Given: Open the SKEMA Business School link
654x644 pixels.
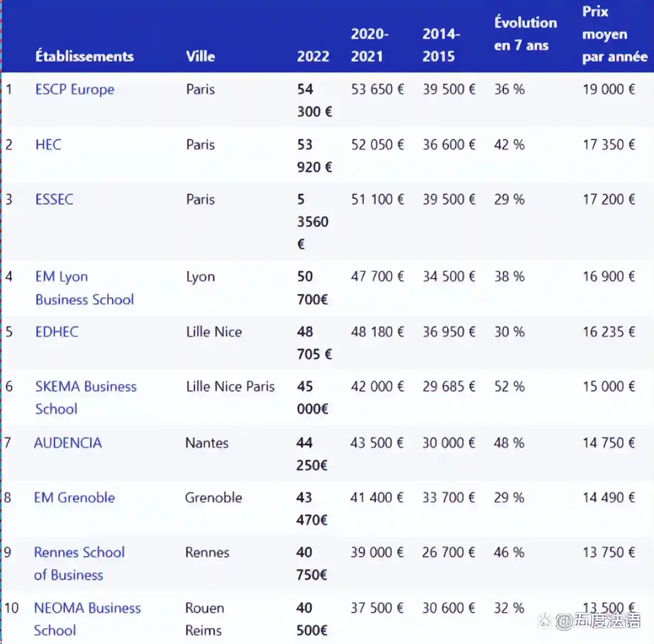Looking at the screenshot, I should 85,397.
